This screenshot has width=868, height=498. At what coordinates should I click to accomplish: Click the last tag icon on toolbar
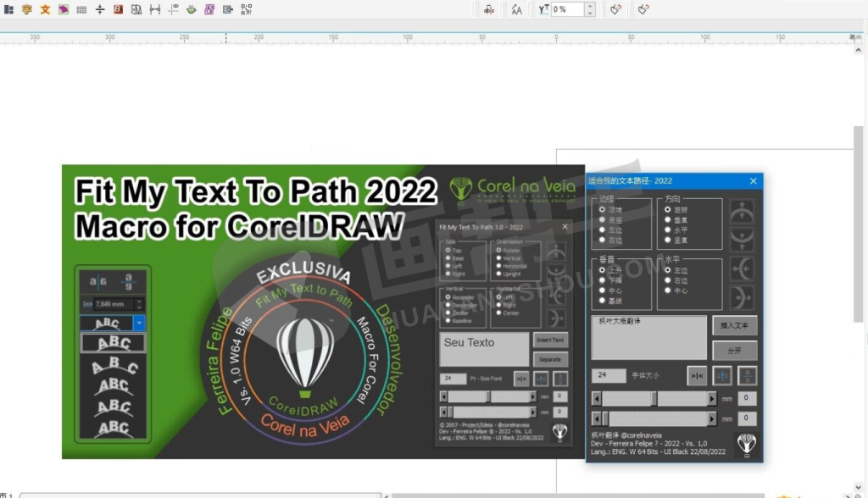click(x=643, y=9)
